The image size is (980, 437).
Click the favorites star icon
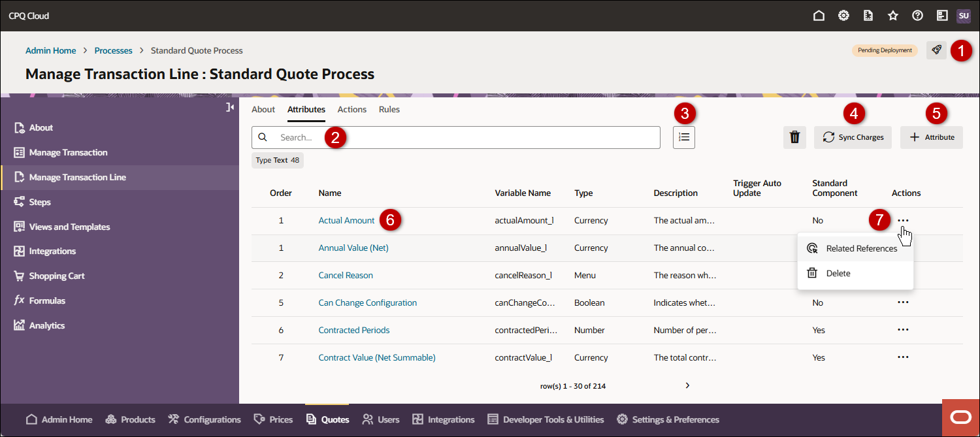pyautogui.click(x=893, y=16)
